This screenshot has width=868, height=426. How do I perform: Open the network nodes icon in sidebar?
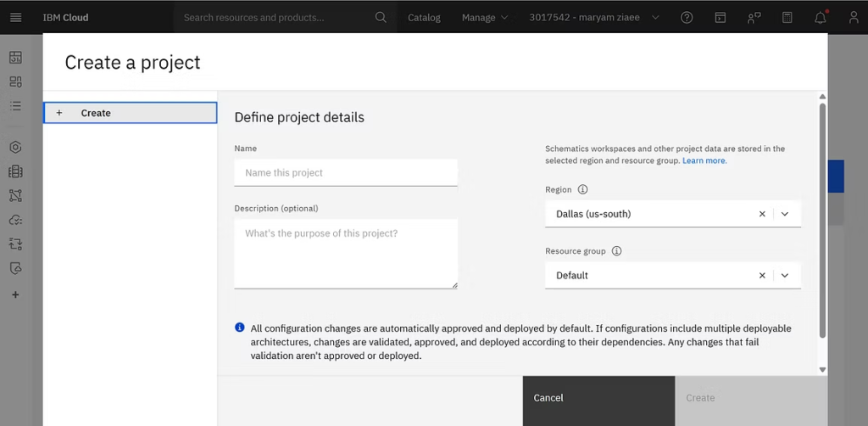point(15,195)
